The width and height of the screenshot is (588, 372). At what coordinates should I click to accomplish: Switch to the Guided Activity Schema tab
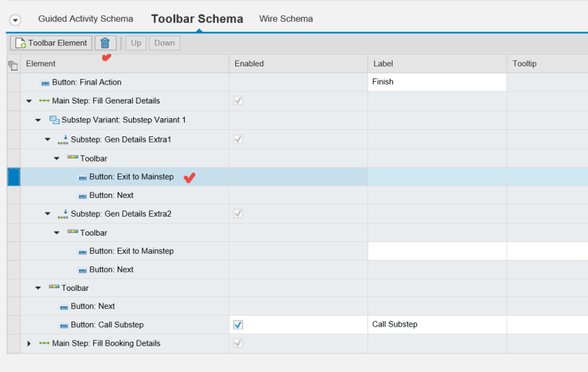coord(85,19)
